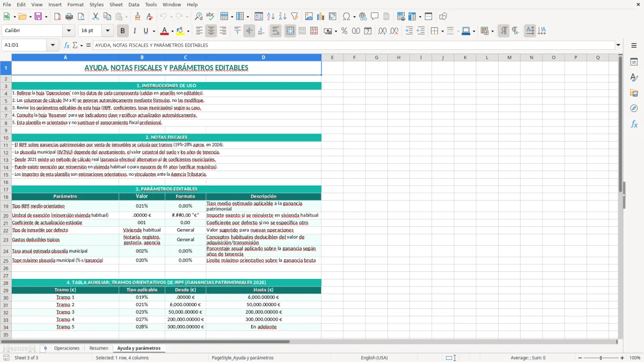Screen dimensions: 644x362
Task: Clear direct formatting
Action: (x=149, y=17)
